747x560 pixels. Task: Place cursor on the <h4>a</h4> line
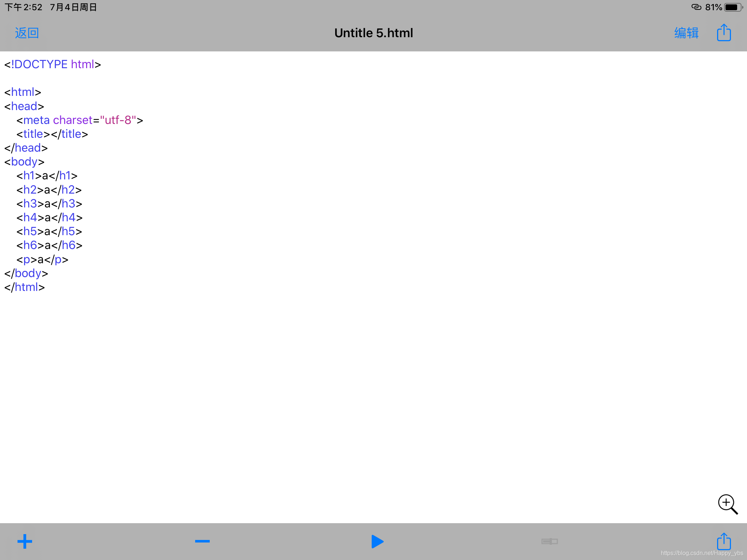tap(49, 218)
